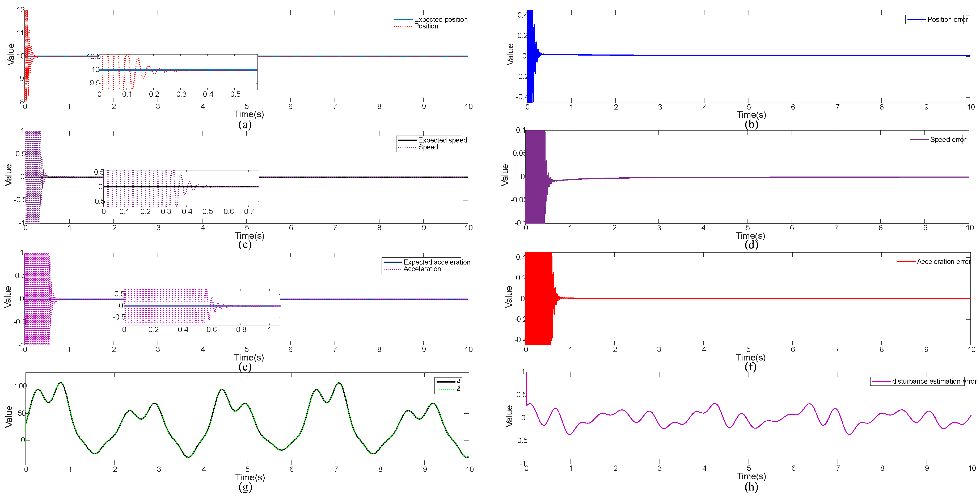Image resolution: width=980 pixels, height=499 pixels.
Task: Click the 'Time(s)' axis label under plot (g)
Action: (x=250, y=477)
